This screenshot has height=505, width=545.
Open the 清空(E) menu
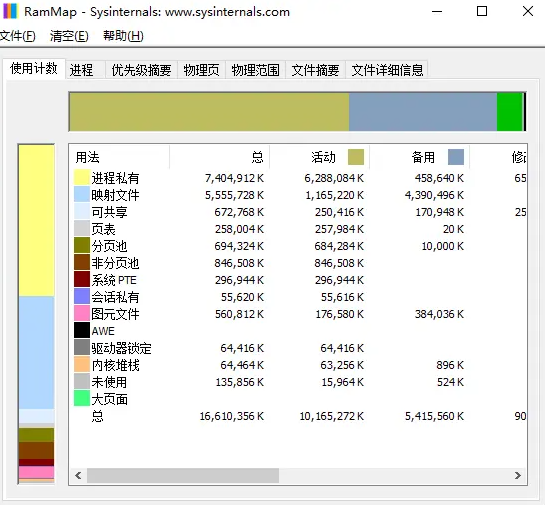pos(69,36)
